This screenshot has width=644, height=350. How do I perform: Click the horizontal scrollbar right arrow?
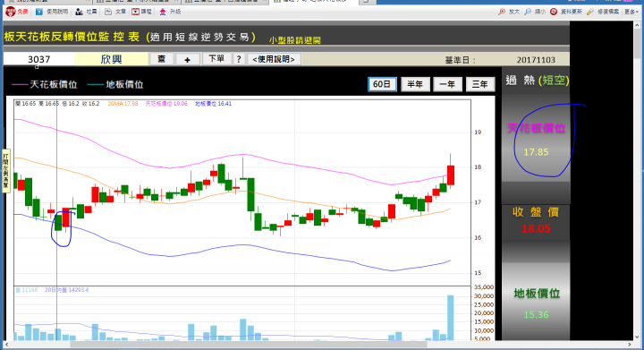(x=629, y=345)
